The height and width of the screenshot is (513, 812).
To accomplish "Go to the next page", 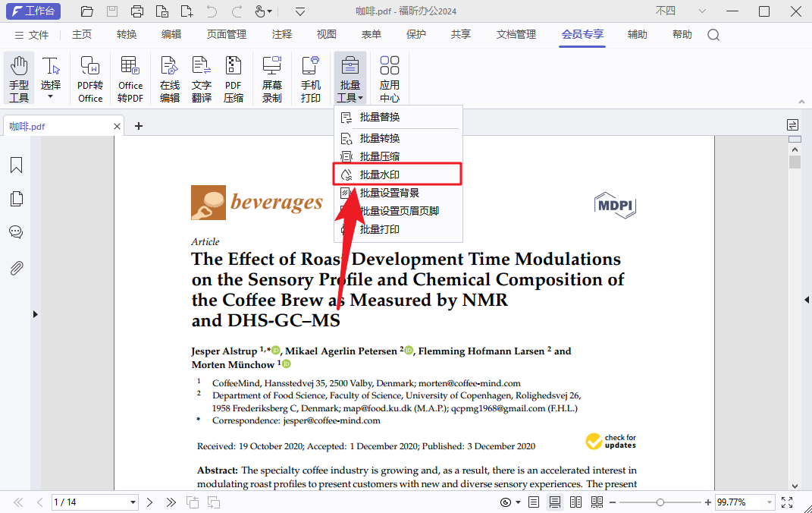I will click(150, 502).
